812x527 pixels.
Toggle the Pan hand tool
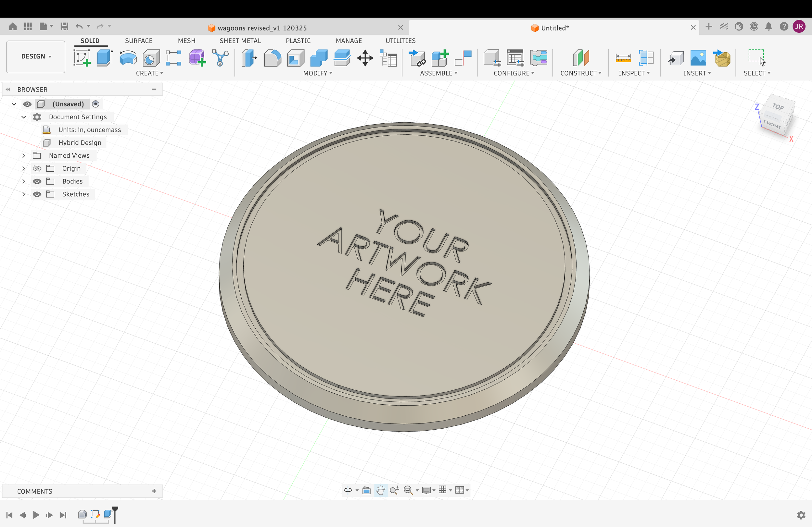point(380,490)
